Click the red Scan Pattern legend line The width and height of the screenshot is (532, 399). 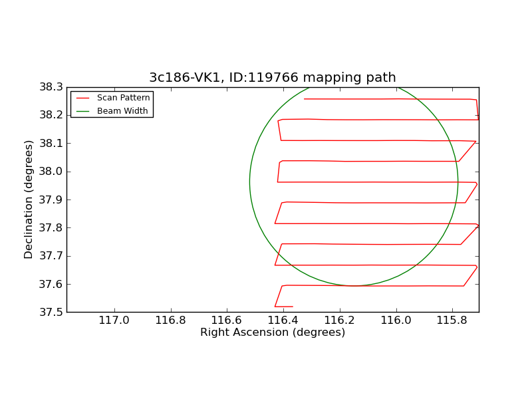click(x=82, y=98)
